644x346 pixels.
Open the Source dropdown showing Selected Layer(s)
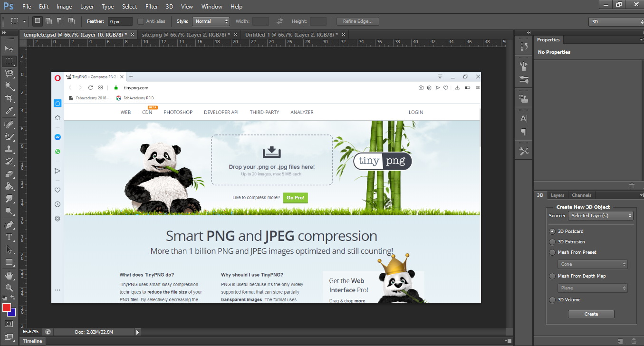point(601,216)
